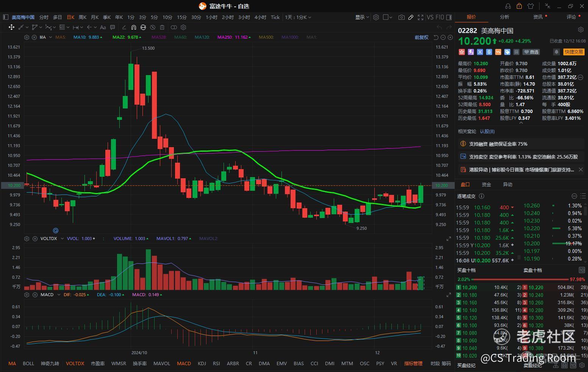Toggle the right quote panel visibility
Viewport: 588px width, 372px height.
click(449, 17)
